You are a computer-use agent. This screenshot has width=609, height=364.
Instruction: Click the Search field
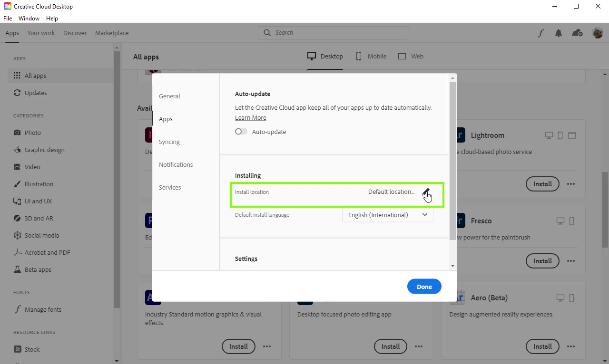[x=334, y=33]
